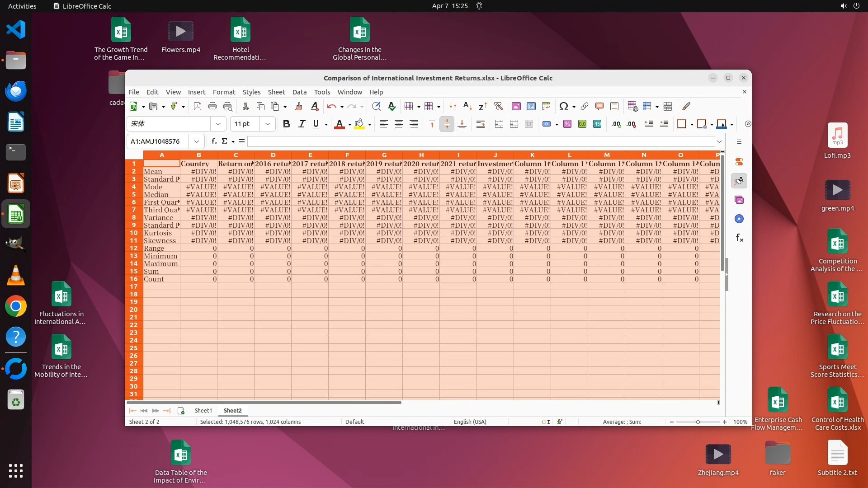Click the Add Decimal Place icon
Image resolution: width=868 pixels, height=488 pixels.
coord(616,124)
